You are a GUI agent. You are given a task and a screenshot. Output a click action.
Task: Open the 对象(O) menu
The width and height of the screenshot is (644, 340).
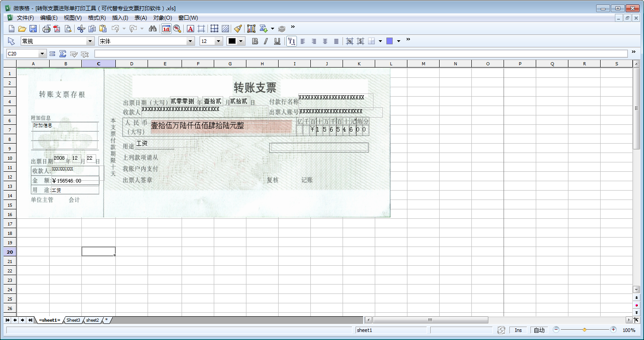[x=162, y=18]
